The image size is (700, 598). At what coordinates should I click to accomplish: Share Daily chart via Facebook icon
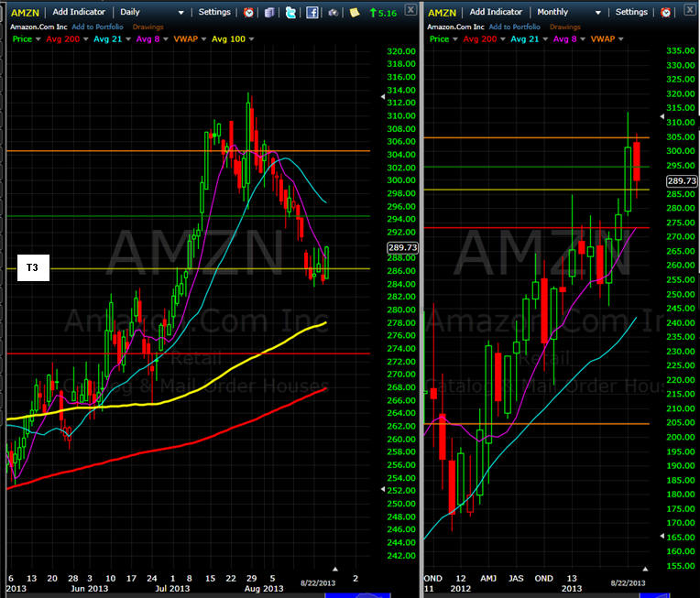[x=312, y=13]
